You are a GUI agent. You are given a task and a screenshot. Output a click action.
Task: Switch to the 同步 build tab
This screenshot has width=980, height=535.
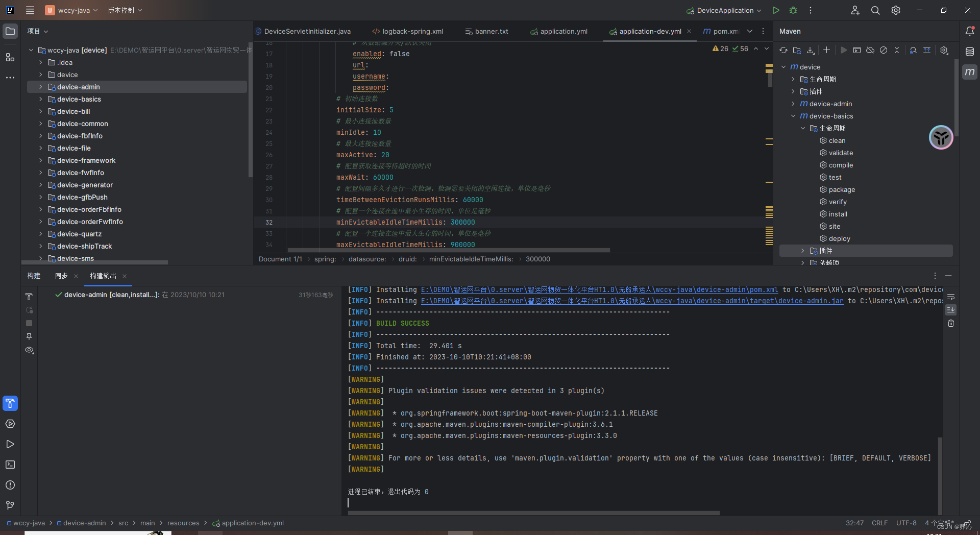tap(61, 276)
